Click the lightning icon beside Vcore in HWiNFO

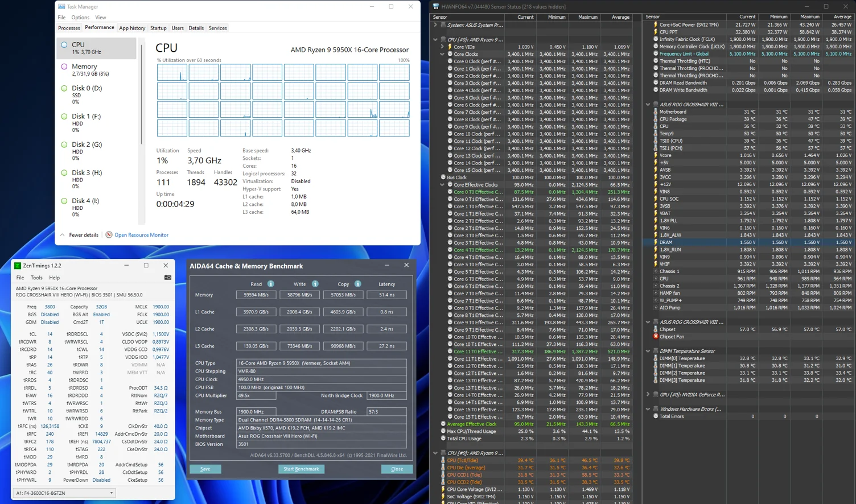pyautogui.click(x=656, y=155)
